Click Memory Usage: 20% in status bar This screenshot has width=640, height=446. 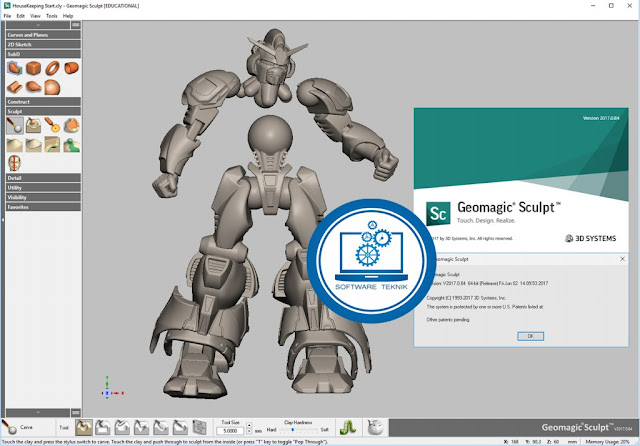click(x=607, y=442)
